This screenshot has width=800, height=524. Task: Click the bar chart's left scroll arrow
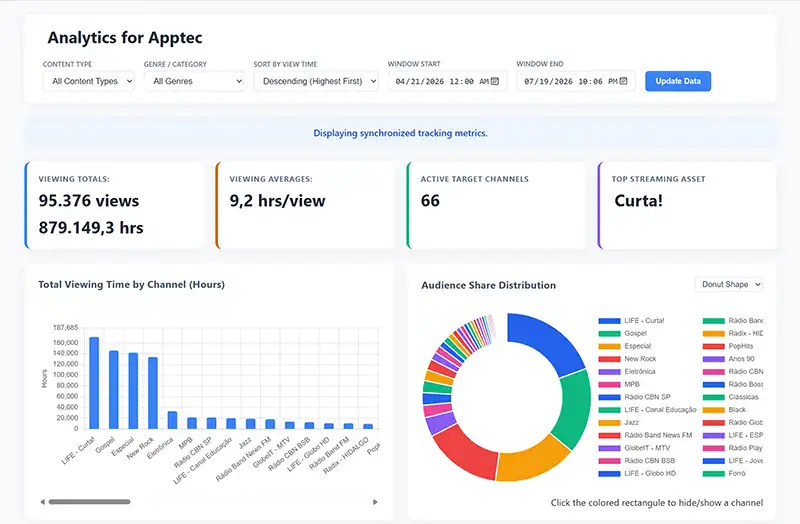pos(42,502)
